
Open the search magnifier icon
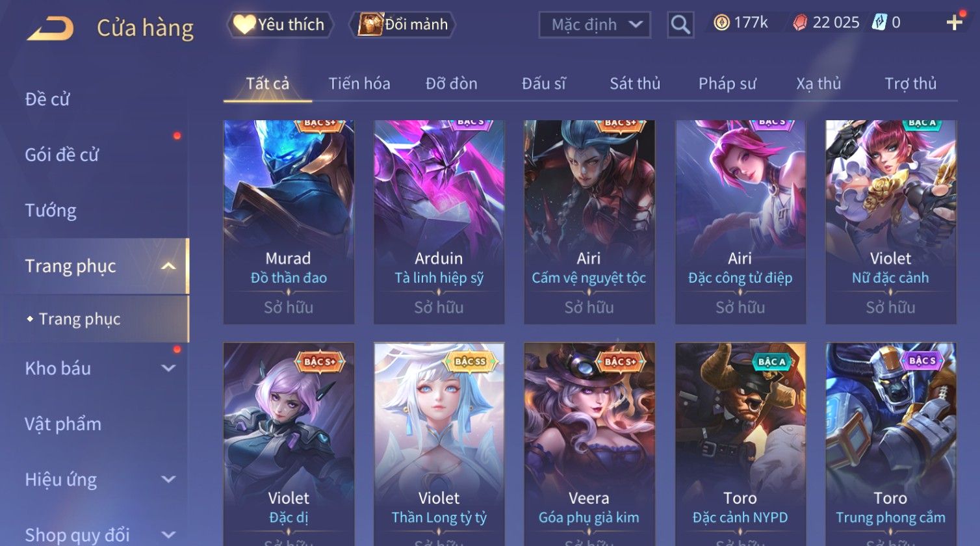[x=680, y=25]
